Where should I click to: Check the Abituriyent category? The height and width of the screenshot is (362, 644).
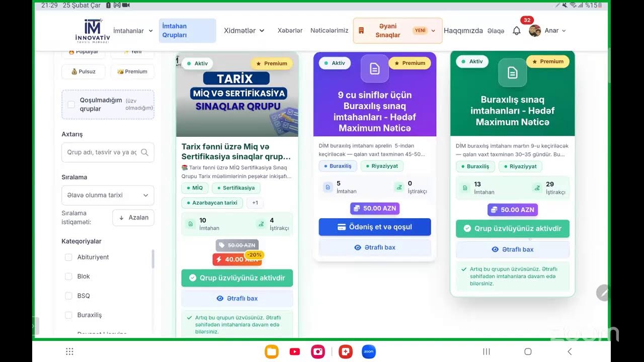coord(68,257)
